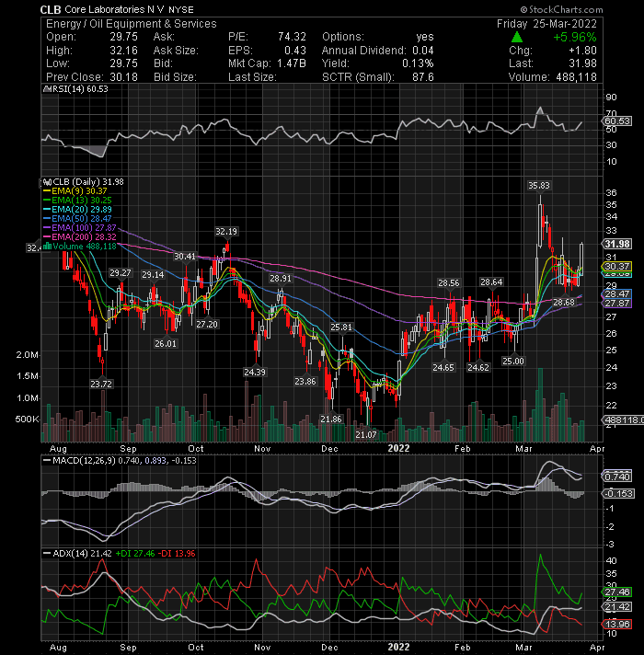Click the P/E value 74.32
The height and width of the screenshot is (655, 644).
pyautogui.click(x=292, y=37)
